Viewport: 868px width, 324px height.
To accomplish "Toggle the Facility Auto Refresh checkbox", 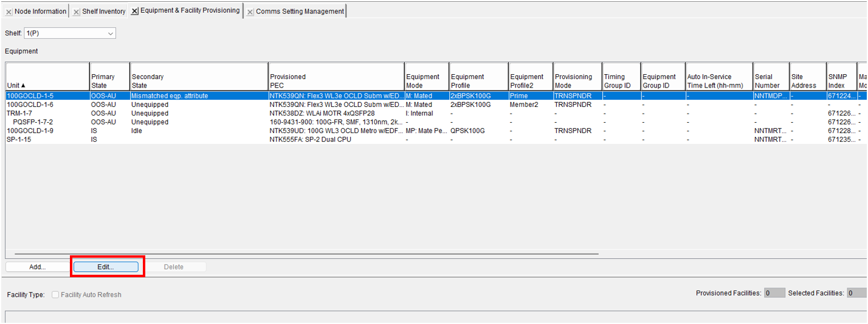I will 55,295.
